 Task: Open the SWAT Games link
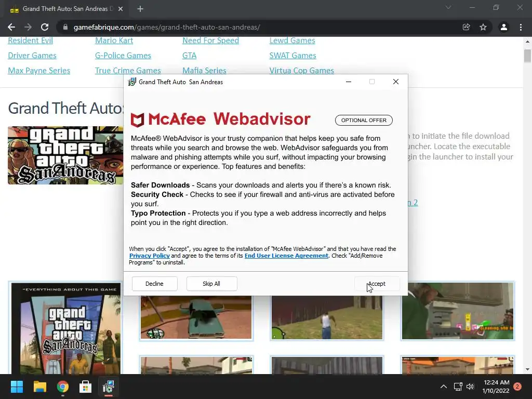(x=293, y=55)
